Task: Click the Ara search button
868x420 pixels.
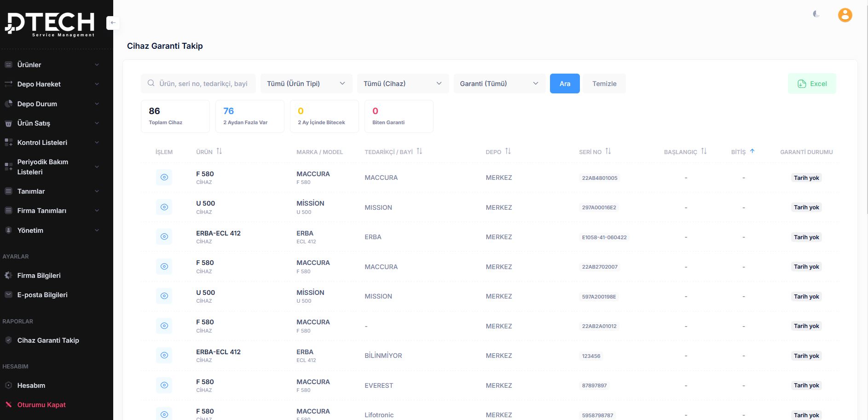Action: coord(565,83)
